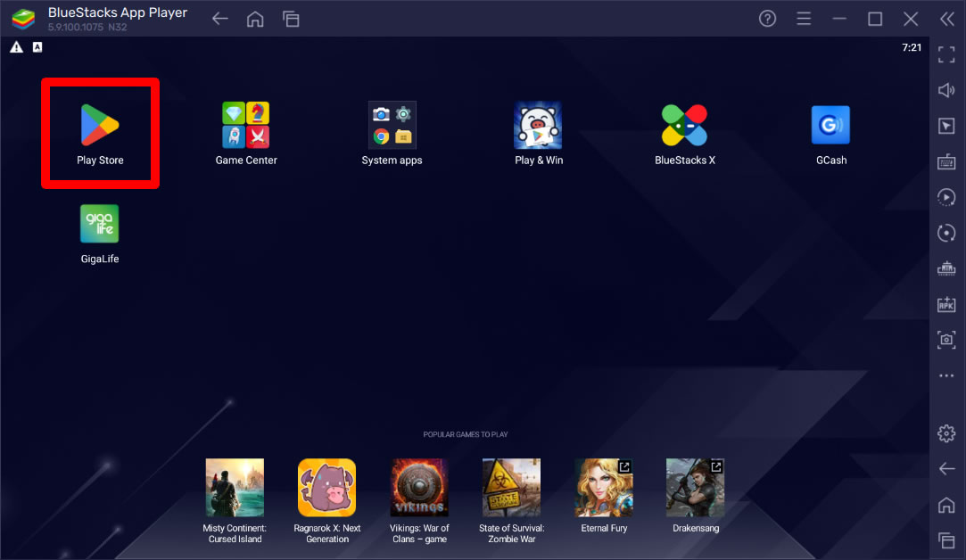Image resolution: width=966 pixels, height=560 pixels.
Task: Click the keyboard 'A' status icon
Action: [37, 47]
